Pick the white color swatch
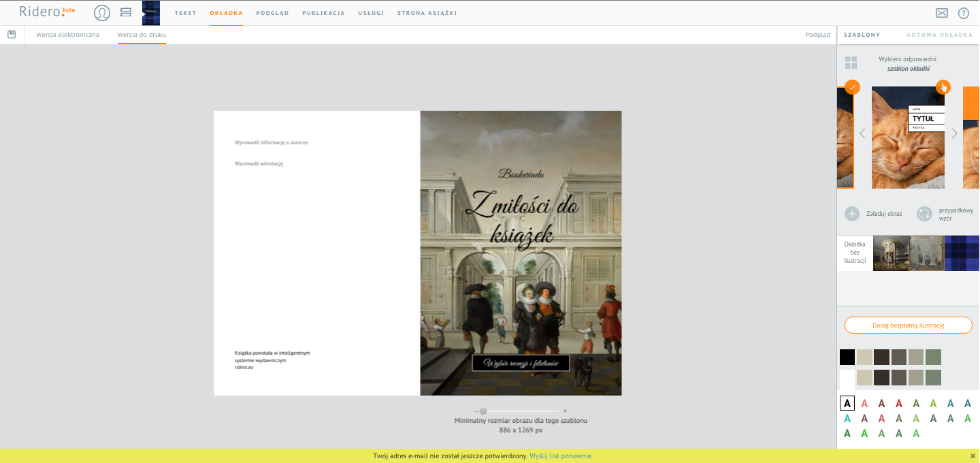 (847, 378)
